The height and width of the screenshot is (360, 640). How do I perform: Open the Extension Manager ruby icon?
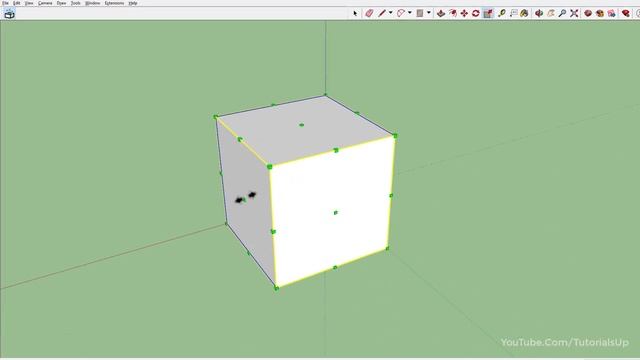pos(626,13)
